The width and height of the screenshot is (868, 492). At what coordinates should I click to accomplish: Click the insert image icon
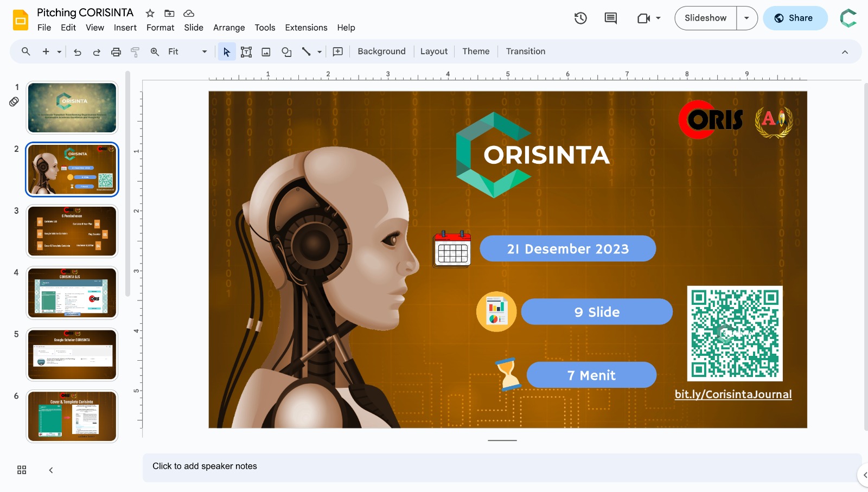tap(266, 52)
